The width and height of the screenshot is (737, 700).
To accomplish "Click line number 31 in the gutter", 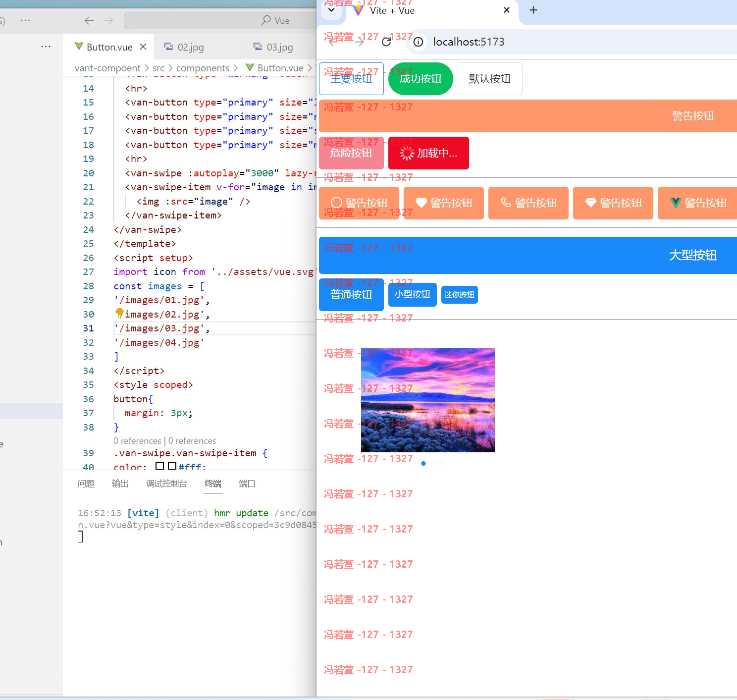I will (88, 328).
